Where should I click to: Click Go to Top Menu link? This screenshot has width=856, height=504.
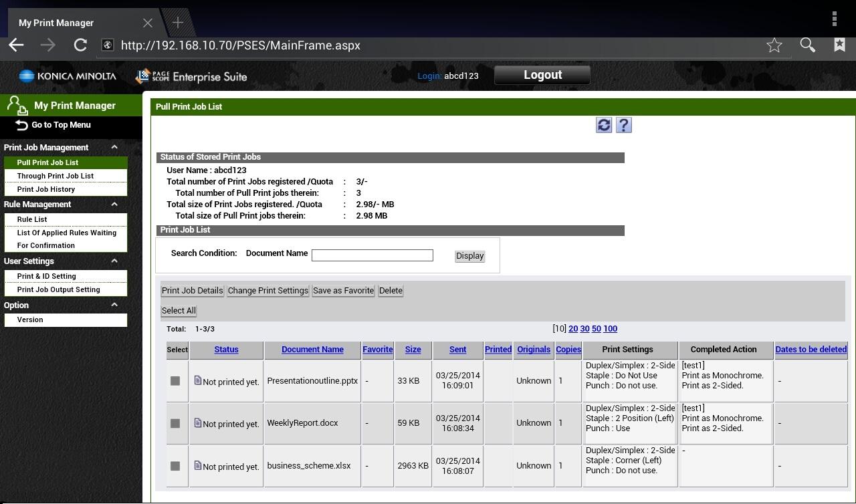pos(61,125)
